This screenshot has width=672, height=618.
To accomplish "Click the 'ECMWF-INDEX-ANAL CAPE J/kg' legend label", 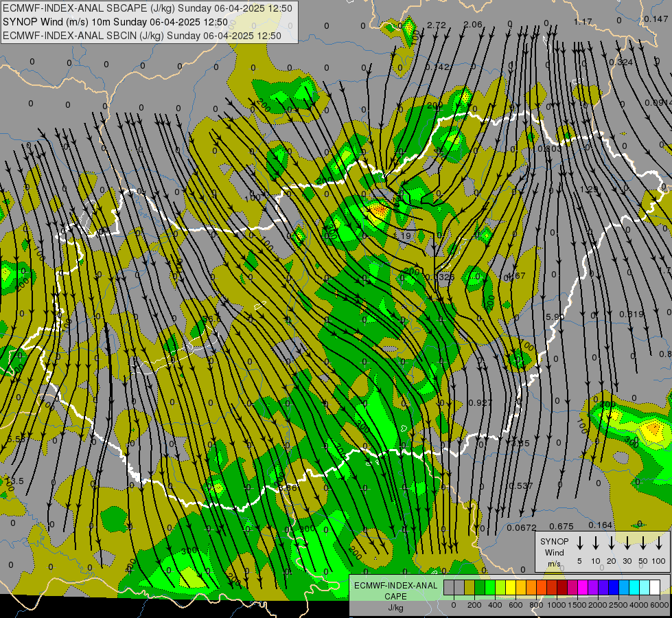I will pos(395,597).
